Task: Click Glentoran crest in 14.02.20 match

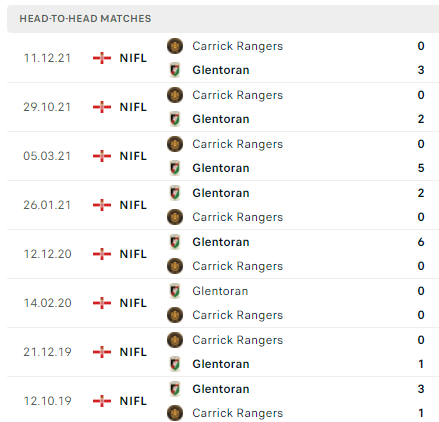Action: (x=175, y=291)
